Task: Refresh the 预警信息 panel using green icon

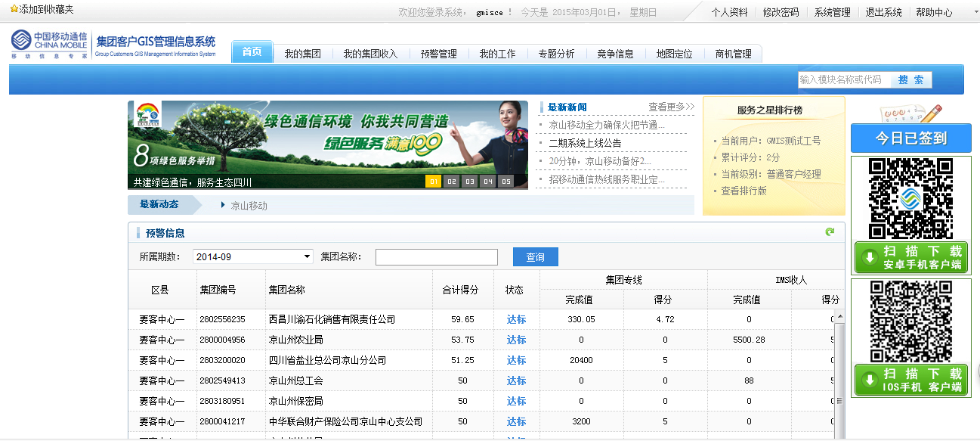Action: click(x=830, y=232)
